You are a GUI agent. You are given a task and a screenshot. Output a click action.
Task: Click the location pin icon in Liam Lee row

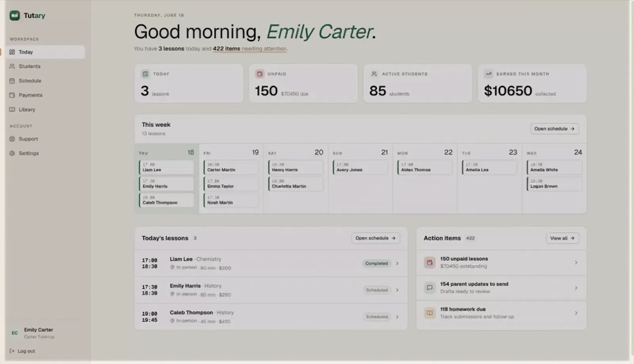click(x=172, y=268)
